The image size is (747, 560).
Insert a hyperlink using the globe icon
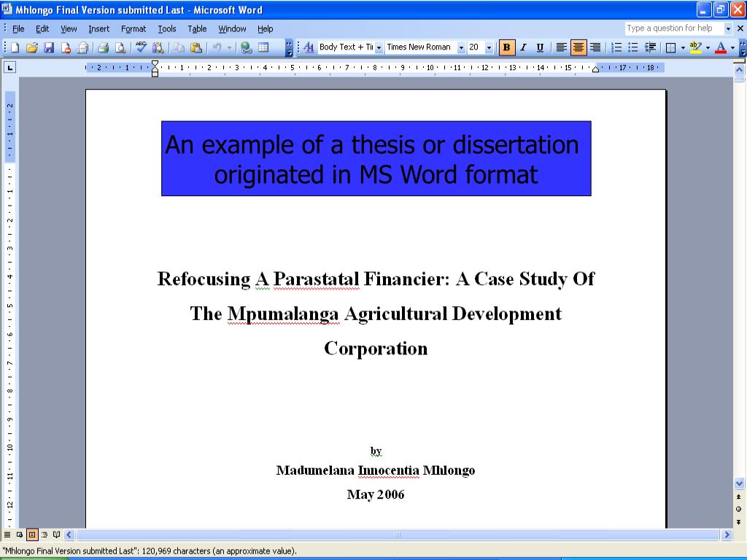[247, 47]
